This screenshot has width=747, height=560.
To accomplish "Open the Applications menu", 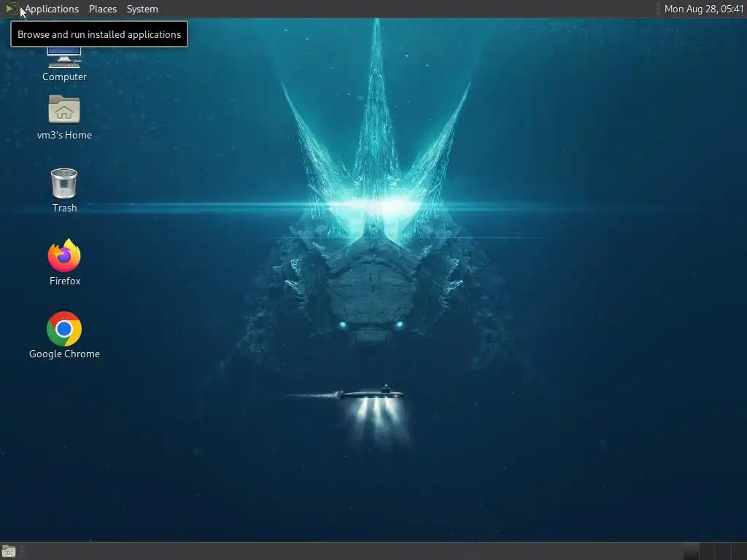I will (x=52, y=9).
